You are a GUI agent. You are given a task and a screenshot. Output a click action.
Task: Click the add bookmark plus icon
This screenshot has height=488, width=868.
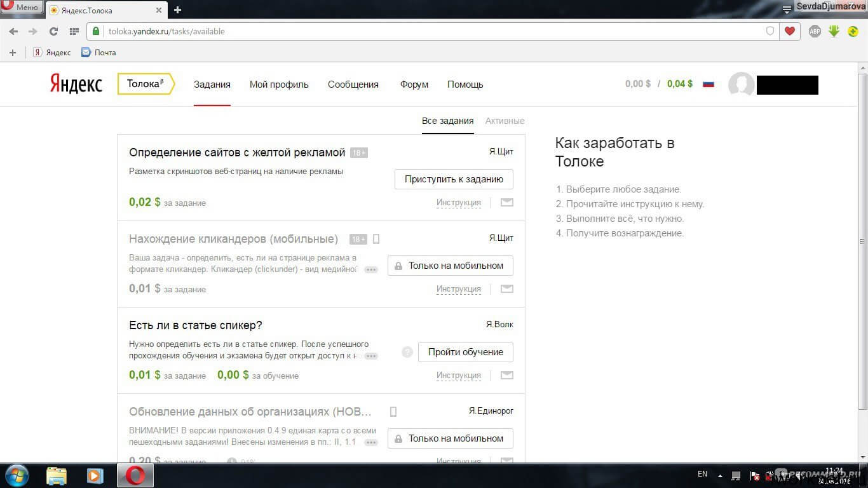[12, 53]
